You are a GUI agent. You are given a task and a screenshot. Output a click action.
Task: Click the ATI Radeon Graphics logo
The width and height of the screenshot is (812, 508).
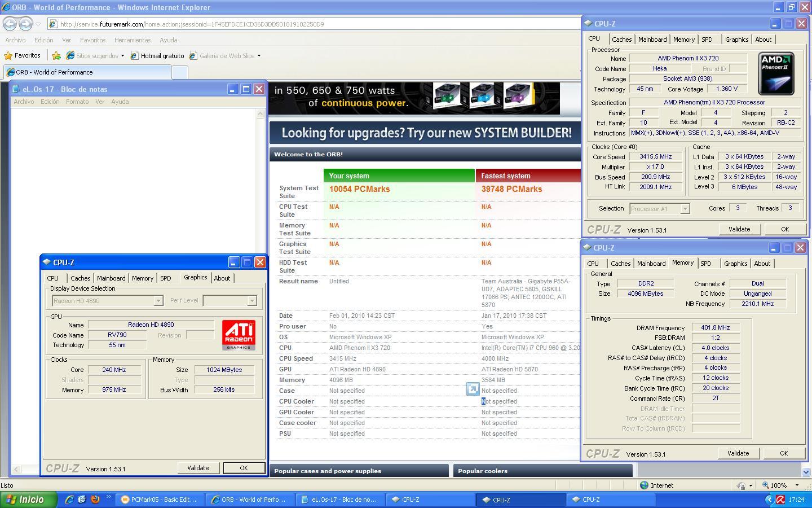[x=239, y=335]
